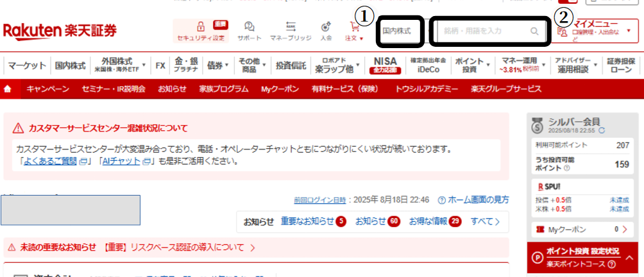Click 前回ログイン日時 link

click(320, 200)
